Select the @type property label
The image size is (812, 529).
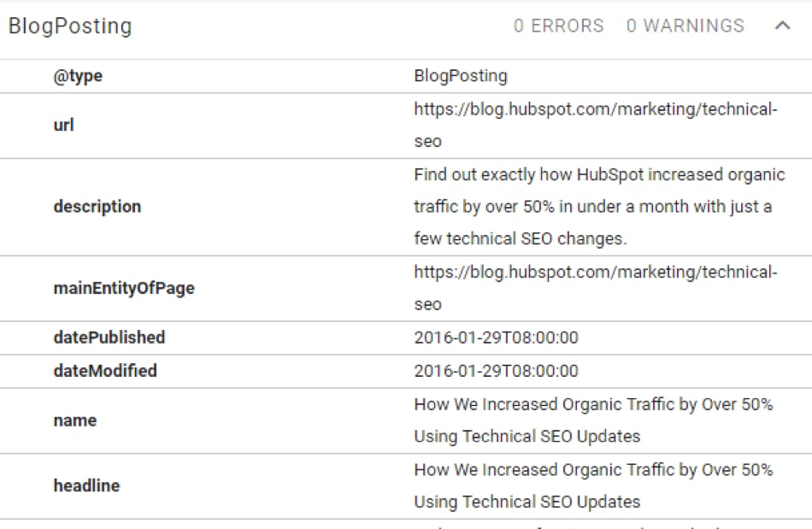tap(78, 76)
